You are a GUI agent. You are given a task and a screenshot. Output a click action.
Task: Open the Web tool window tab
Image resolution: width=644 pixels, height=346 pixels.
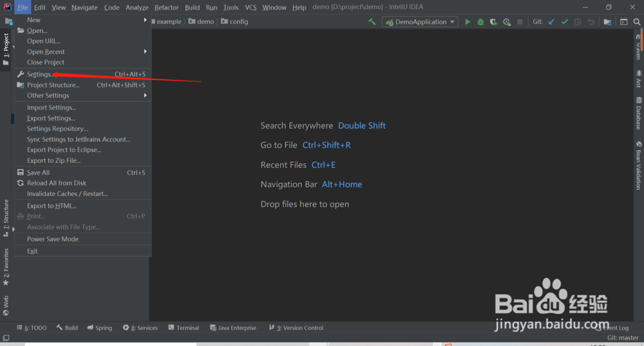click(x=6, y=305)
